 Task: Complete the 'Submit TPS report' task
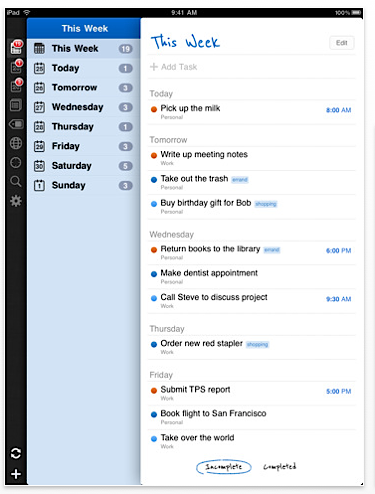pyautogui.click(x=154, y=390)
